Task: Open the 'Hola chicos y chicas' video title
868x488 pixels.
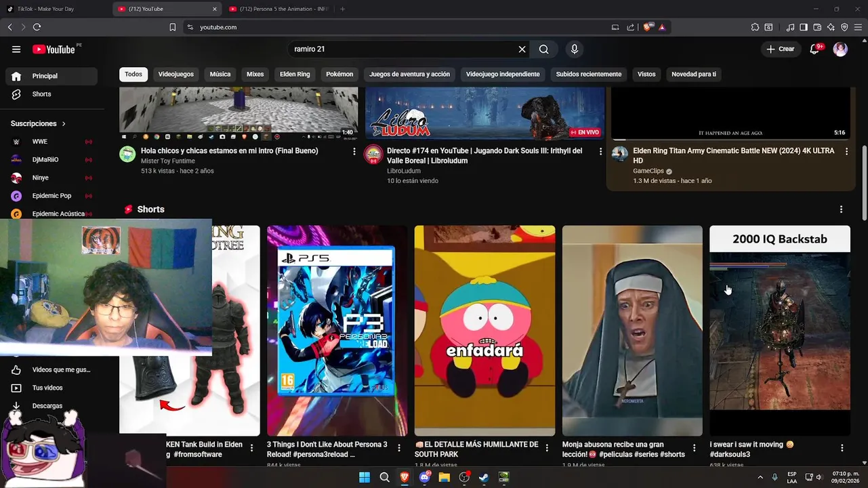Action: [x=230, y=151]
